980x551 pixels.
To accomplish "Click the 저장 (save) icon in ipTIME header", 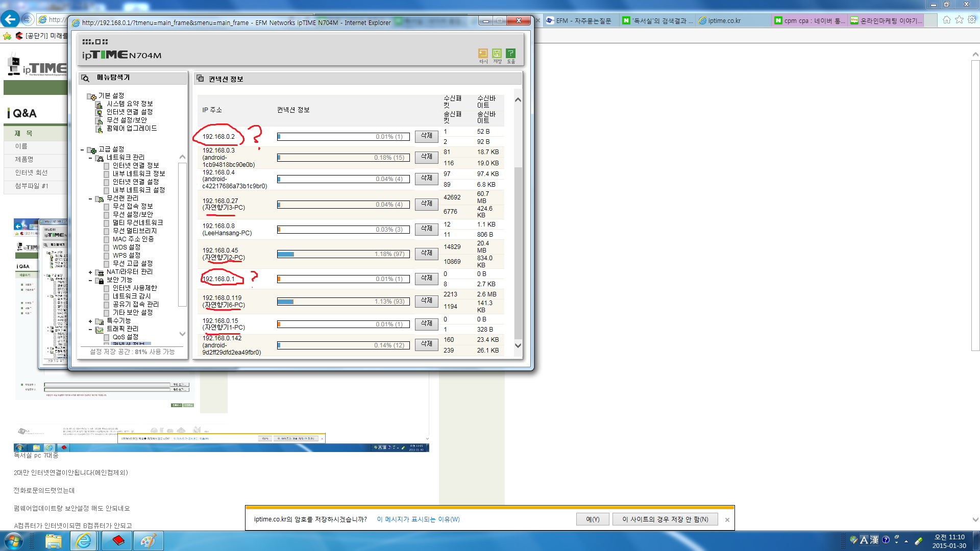I will [x=497, y=54].
